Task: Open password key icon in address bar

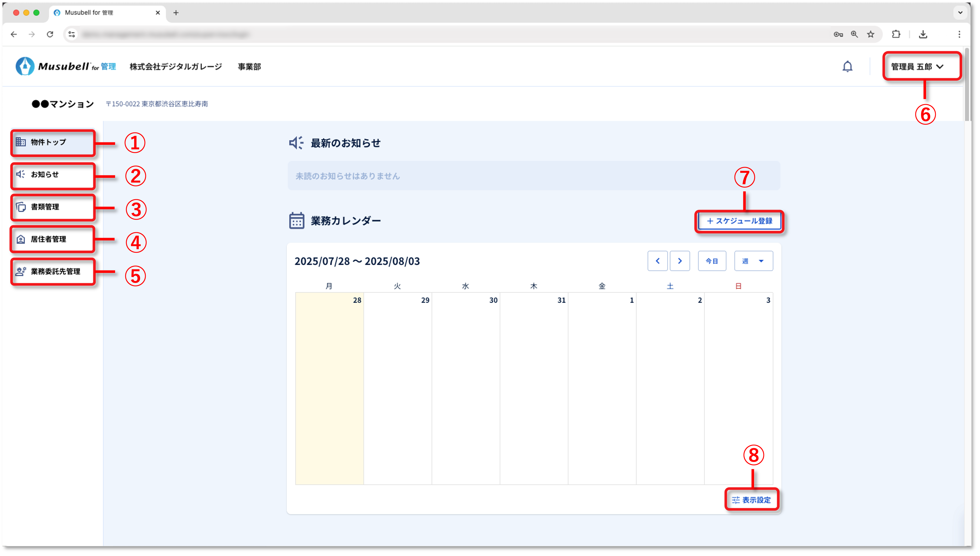Action: point(838,34)
